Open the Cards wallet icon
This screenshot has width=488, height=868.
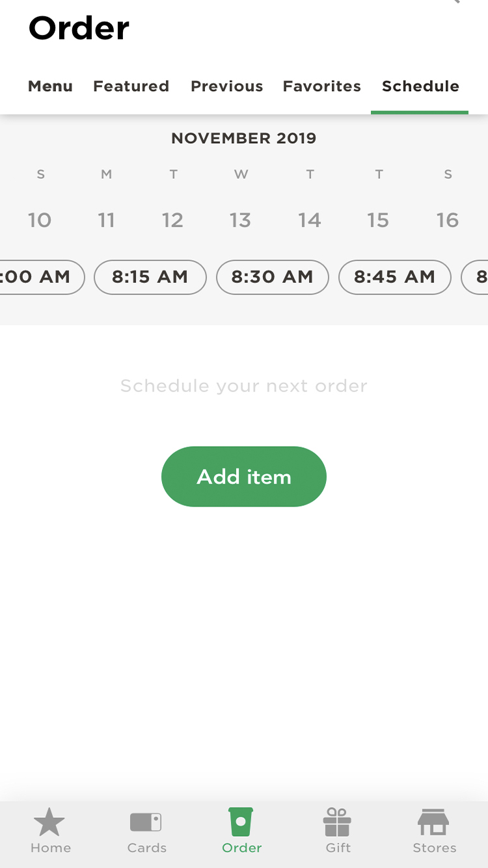[x=146, y=822]
